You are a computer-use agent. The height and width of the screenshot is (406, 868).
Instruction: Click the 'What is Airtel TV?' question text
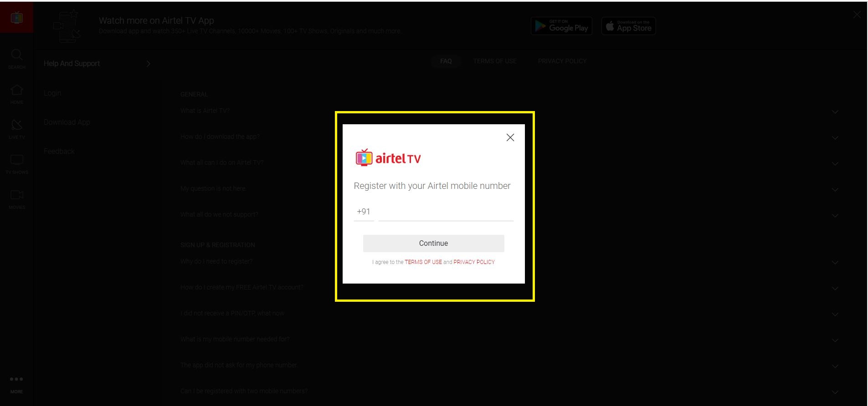[205, 111]
